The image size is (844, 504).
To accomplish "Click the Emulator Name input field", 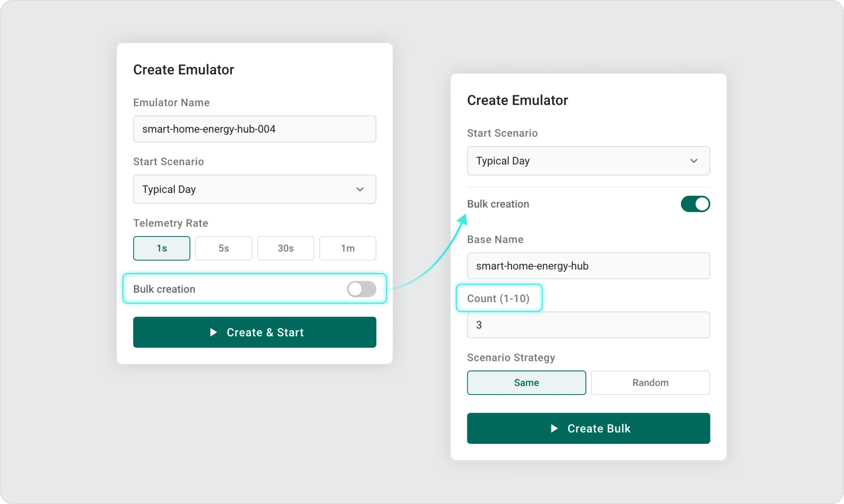I will point(254,129).
